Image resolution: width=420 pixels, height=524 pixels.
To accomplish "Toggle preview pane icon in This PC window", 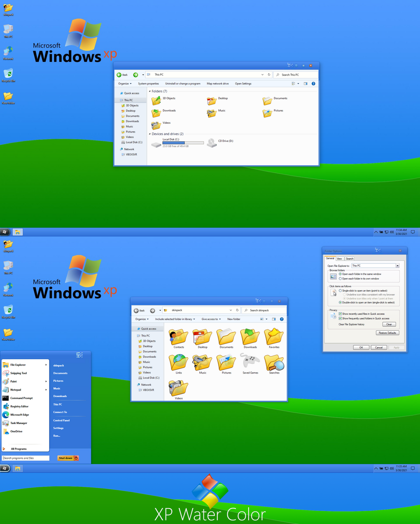I will tap(305, 84).
